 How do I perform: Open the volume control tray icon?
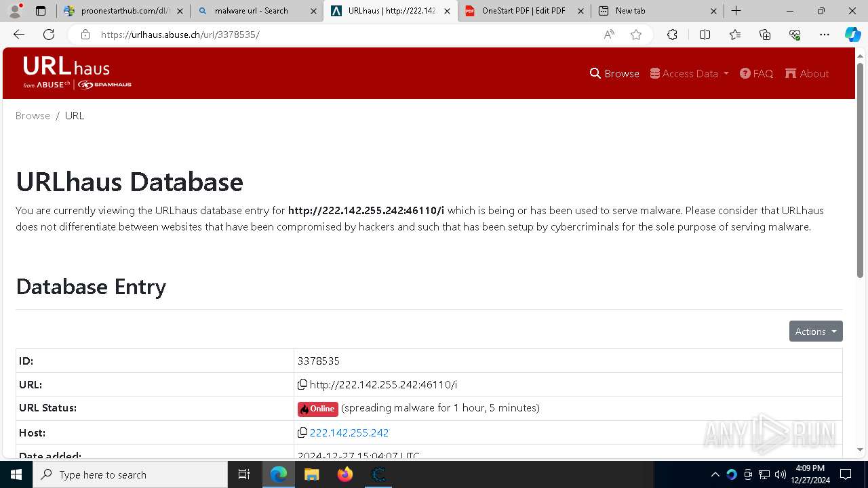(780, 474)
